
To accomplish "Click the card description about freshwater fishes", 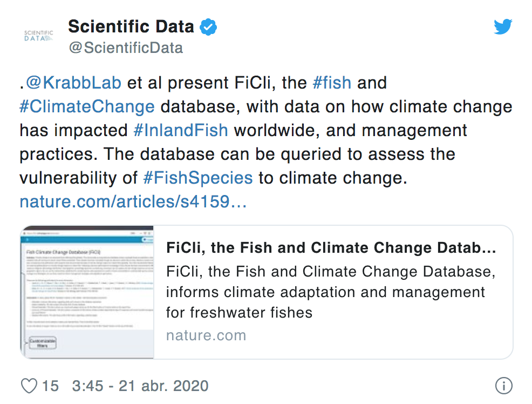I will pyautogui.click(x=329, y=292).
